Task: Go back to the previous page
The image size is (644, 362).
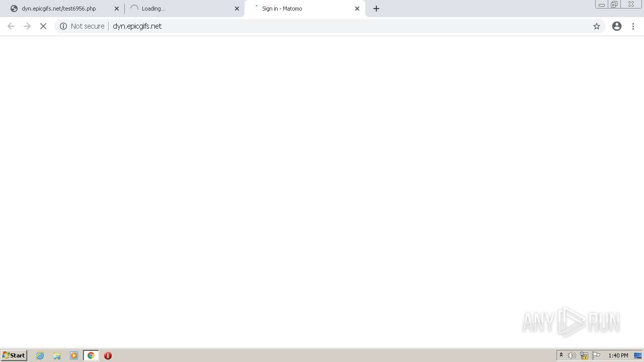Action: (x=11, y=26)
